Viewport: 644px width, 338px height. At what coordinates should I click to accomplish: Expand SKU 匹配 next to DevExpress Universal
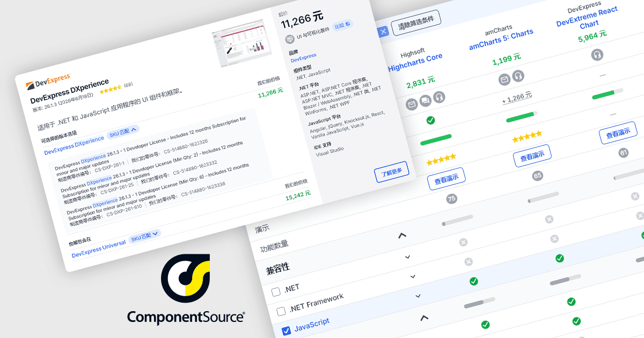point(145,236)
